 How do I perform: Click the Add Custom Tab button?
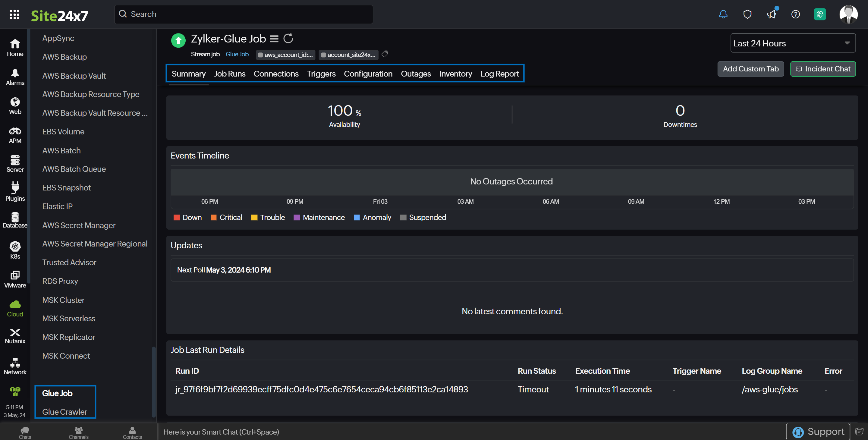(750, 69)
